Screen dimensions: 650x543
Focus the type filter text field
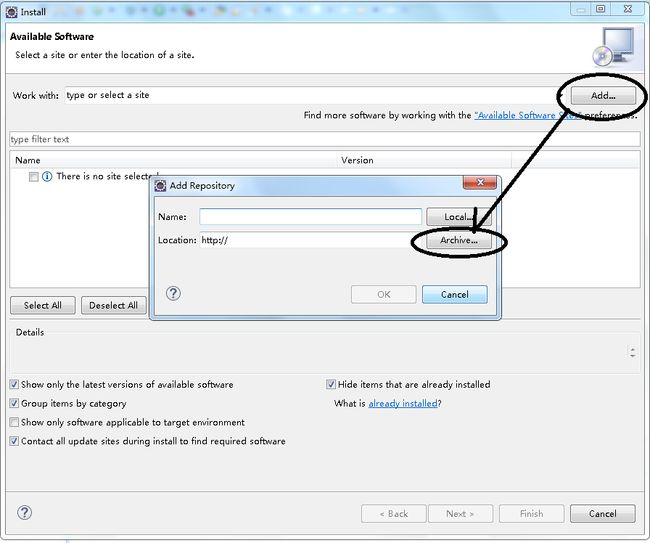pyautogui.click(x=325, y=139)
